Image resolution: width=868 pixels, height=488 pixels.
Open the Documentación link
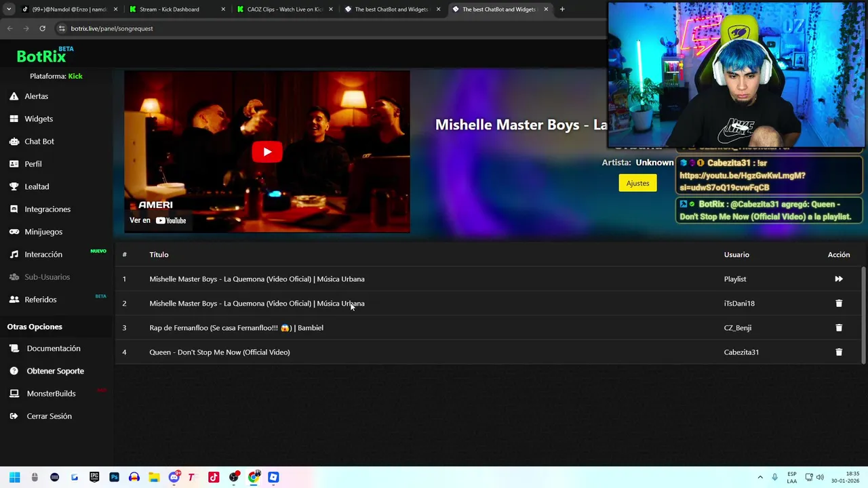(x=54, y=348)
